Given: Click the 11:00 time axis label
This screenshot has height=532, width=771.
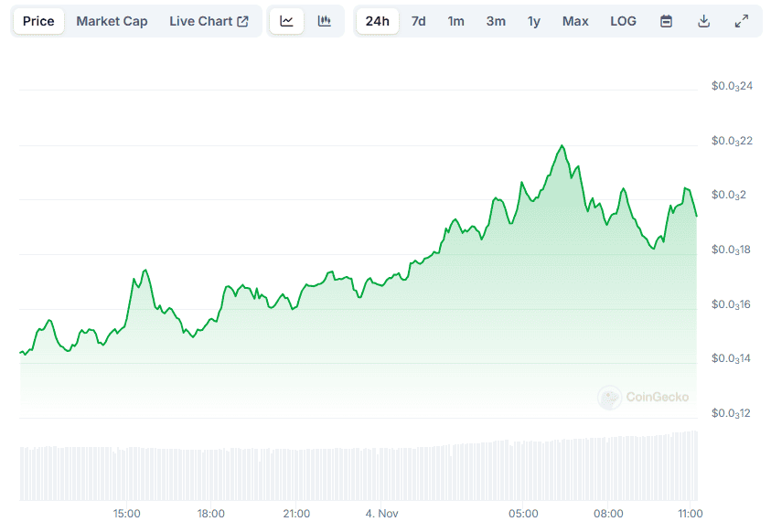Looking at the screenshot, I should pyautogui.click(x=690, y=514).
